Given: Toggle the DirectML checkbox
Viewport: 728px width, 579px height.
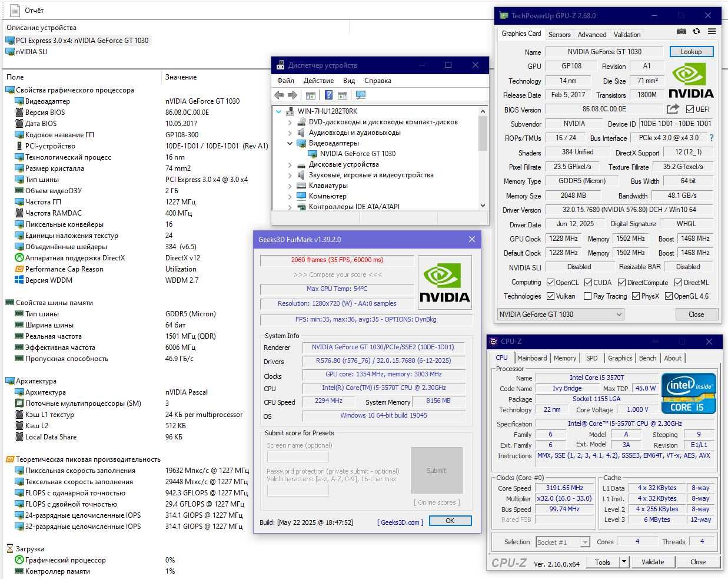Looking at the screenshot, I should pyautogui.click(x=678, y=283).
